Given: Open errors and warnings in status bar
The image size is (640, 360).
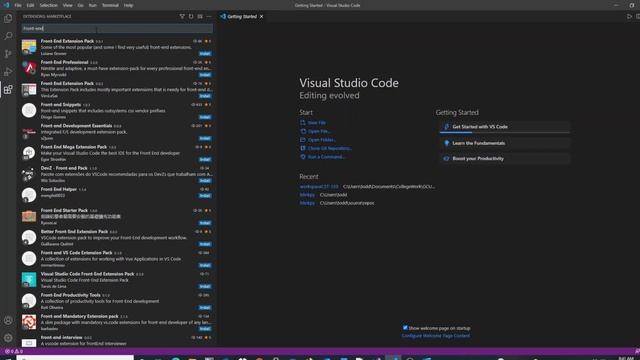Looking at the screenshot, I should point(14,351).
